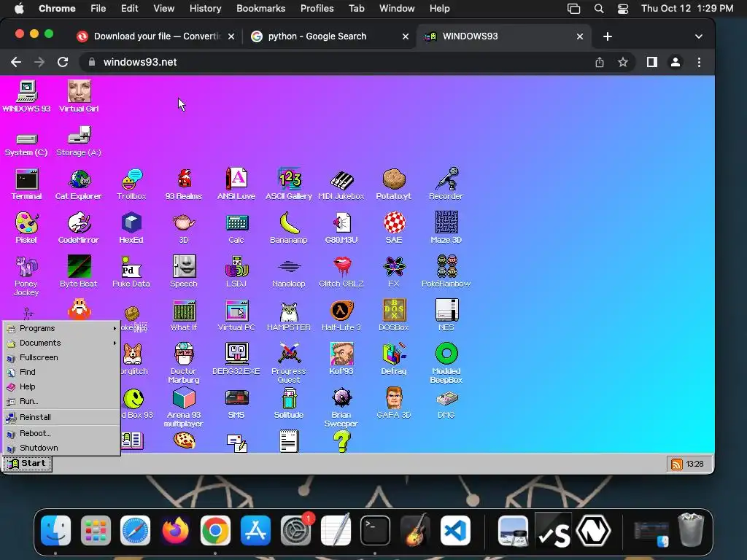
Task: Open LSDJ icon
Action: [236, 272]
